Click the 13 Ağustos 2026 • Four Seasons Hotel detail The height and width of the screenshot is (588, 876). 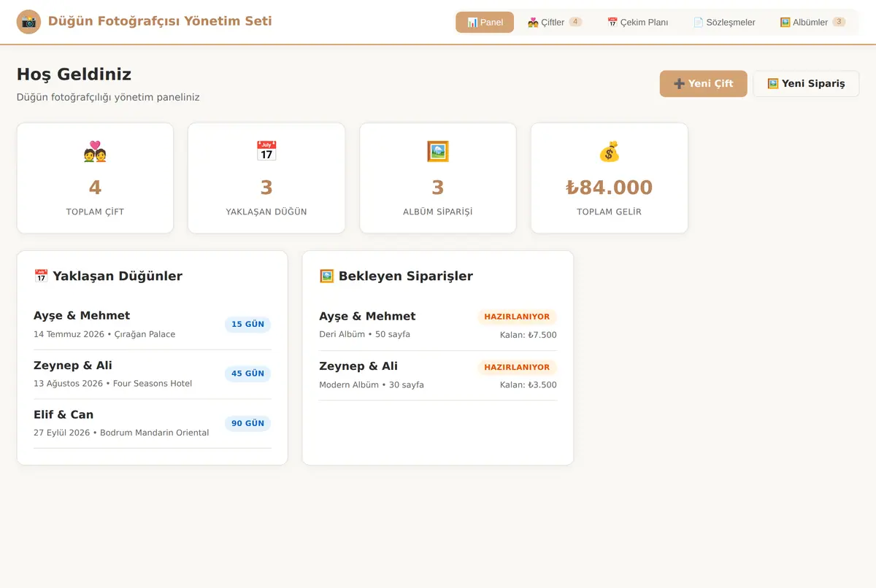(112, 384)
